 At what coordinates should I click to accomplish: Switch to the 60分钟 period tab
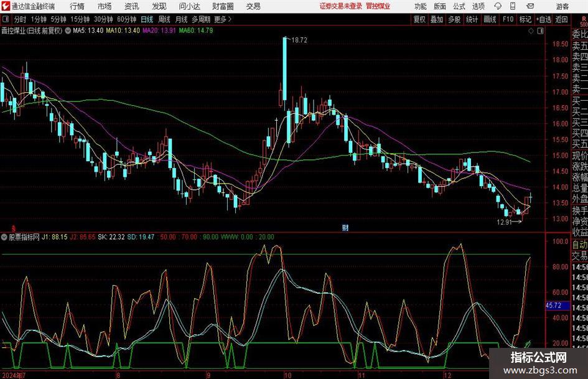tap(126, 19)
